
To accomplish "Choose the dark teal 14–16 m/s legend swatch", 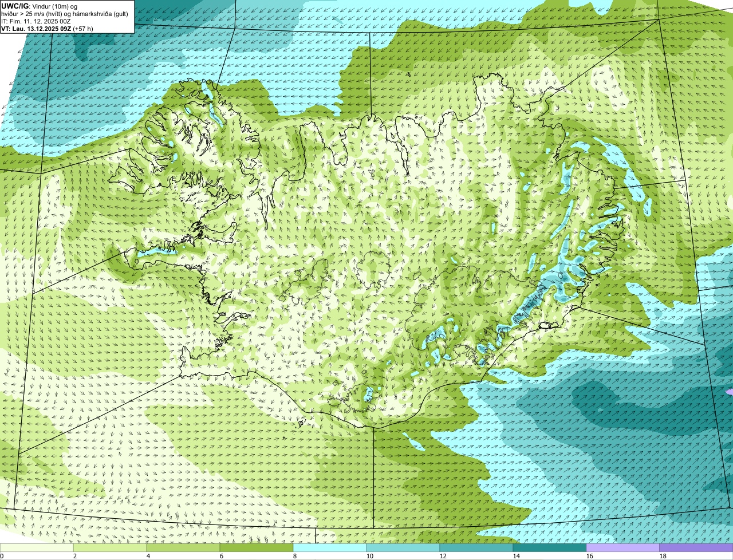I will click(550, 547).
